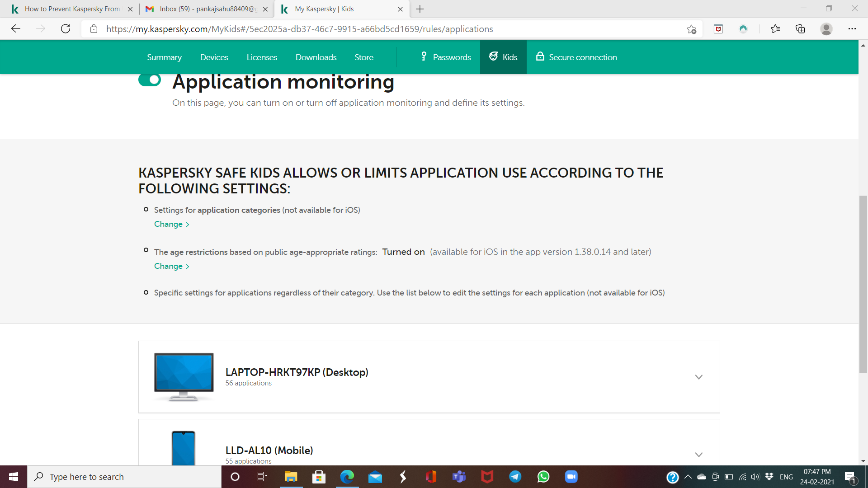This screenshot has height=488, width=868.
Task: Open browser Settings and more menu
Action: pyautogui.click(x=852, y=29)
